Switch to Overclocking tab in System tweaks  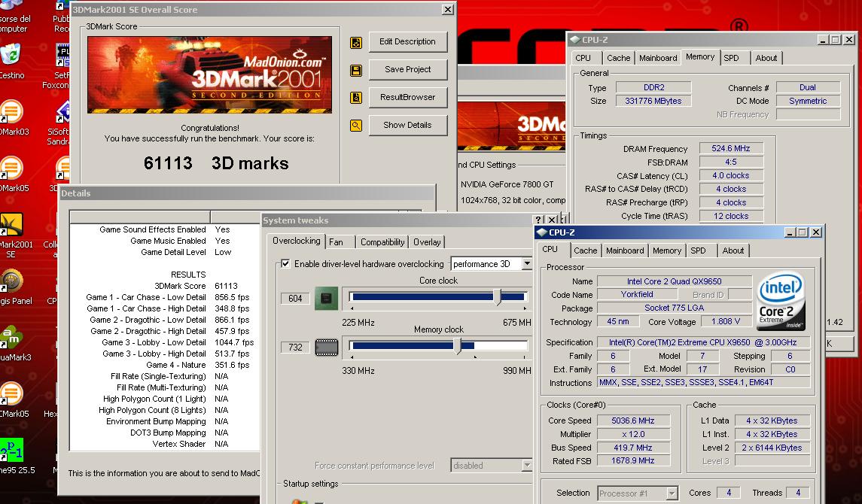(297, 241)
